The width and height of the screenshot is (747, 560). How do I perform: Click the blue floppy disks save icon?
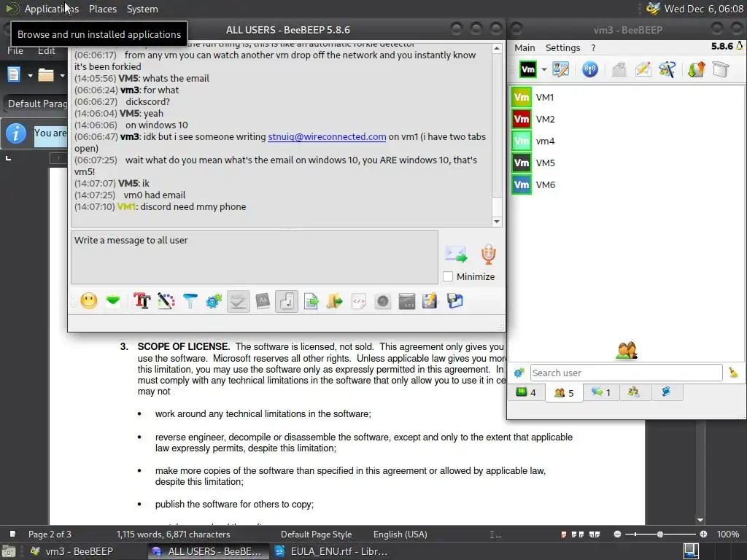click(x=455, y=301)
